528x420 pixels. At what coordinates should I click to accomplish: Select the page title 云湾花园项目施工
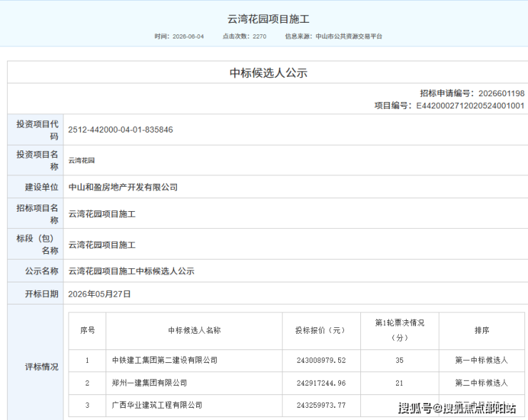click(x=268, y=19)
